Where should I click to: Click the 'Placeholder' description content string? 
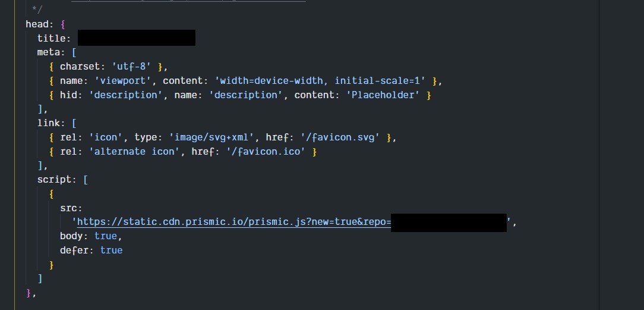tap(383, 95)
